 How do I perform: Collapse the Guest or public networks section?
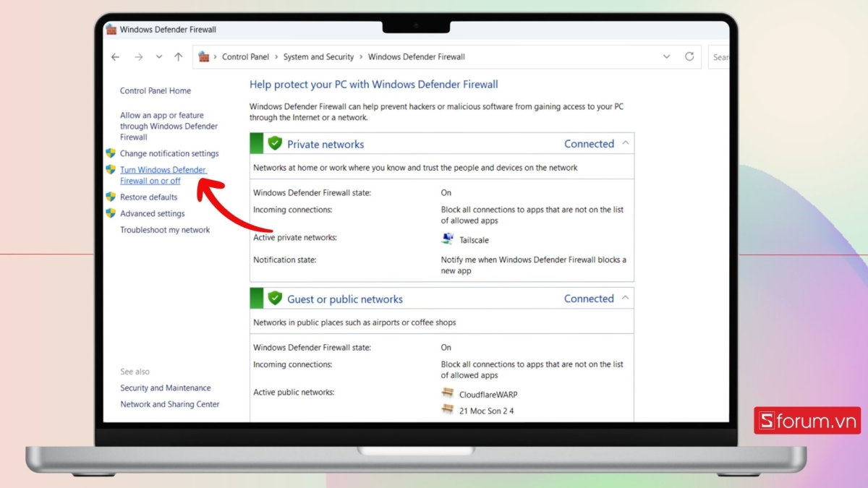pyautogui.click(x=626, y=298)
